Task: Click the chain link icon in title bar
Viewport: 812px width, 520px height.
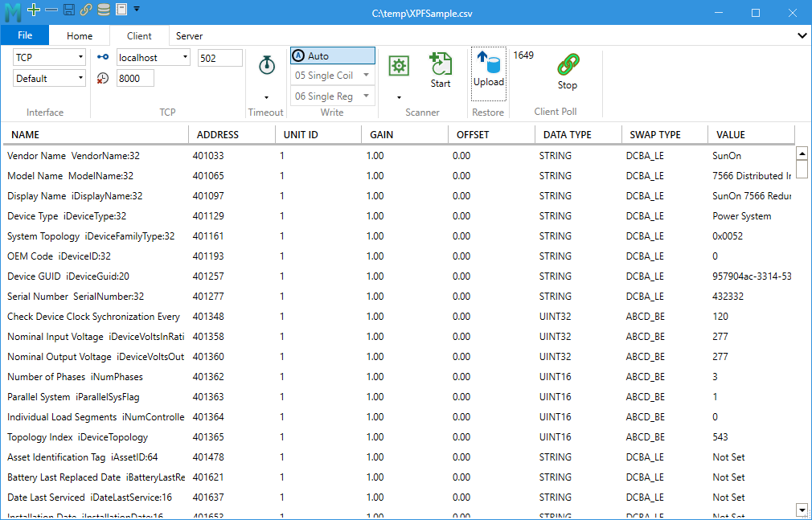Action: (x=86, y=10)
